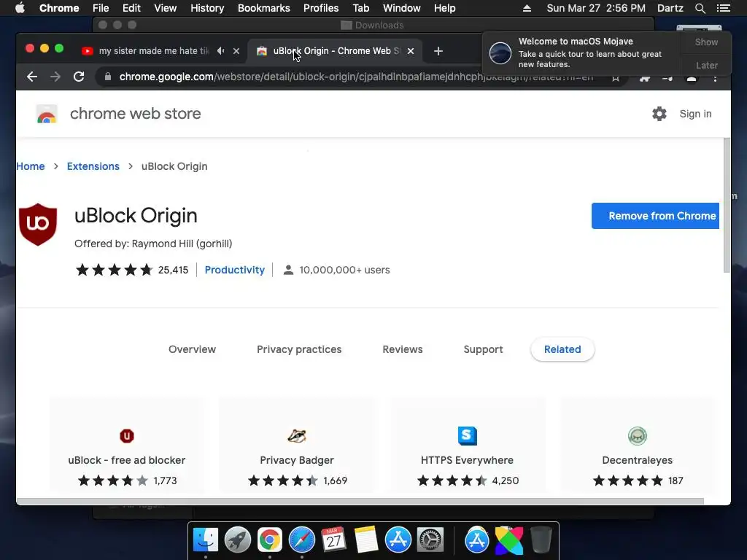The width and height of the screenshot is (747, 560).
Task: Open the Apple menu
Action: tap(20, 8)
